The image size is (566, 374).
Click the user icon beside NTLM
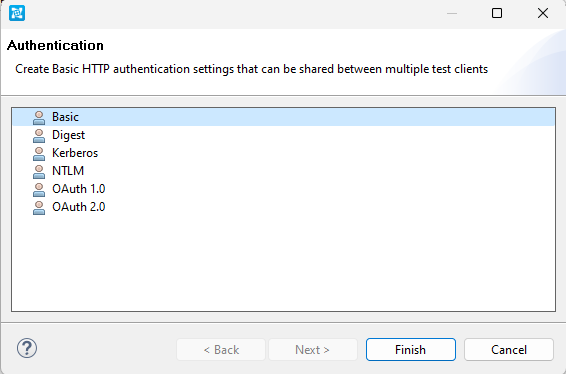(39, 171)
